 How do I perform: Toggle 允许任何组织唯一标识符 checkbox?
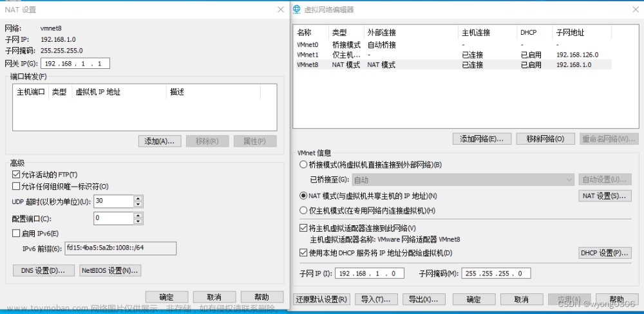coord(16,187)
